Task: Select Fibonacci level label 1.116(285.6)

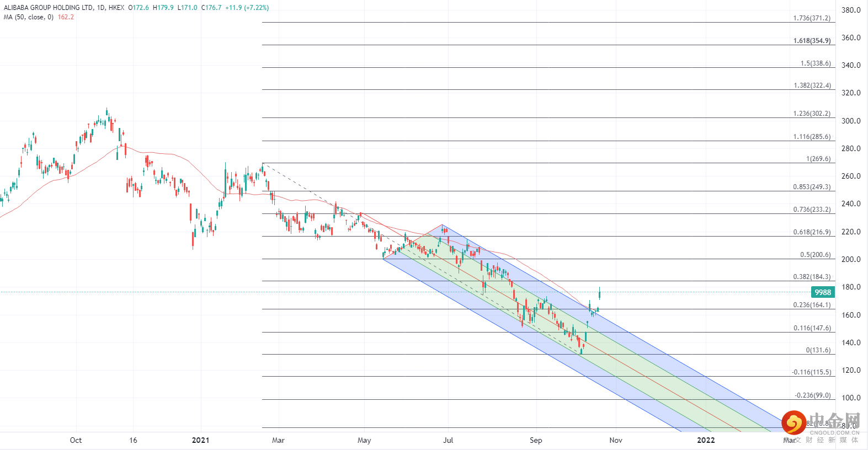Action: [812, 137]
